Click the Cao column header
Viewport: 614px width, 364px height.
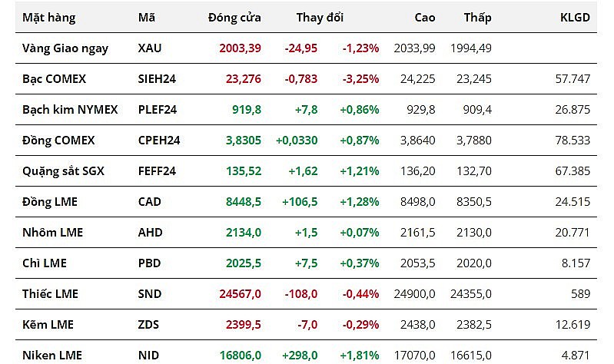pos(424,17)
